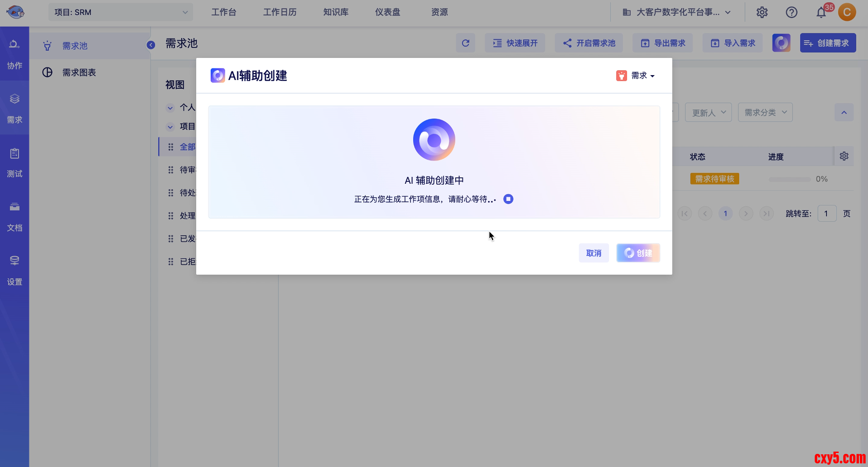The height and width of the screenshot is (467, 868).
Task: Click the 需求图表 pie chart icon
Action: 47,72
